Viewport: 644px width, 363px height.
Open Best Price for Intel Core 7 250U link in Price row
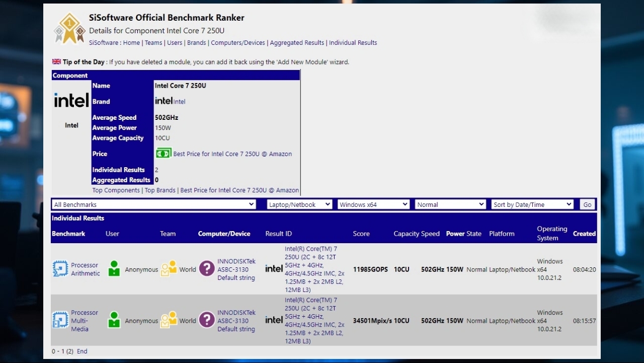click(x=232, y=154)
